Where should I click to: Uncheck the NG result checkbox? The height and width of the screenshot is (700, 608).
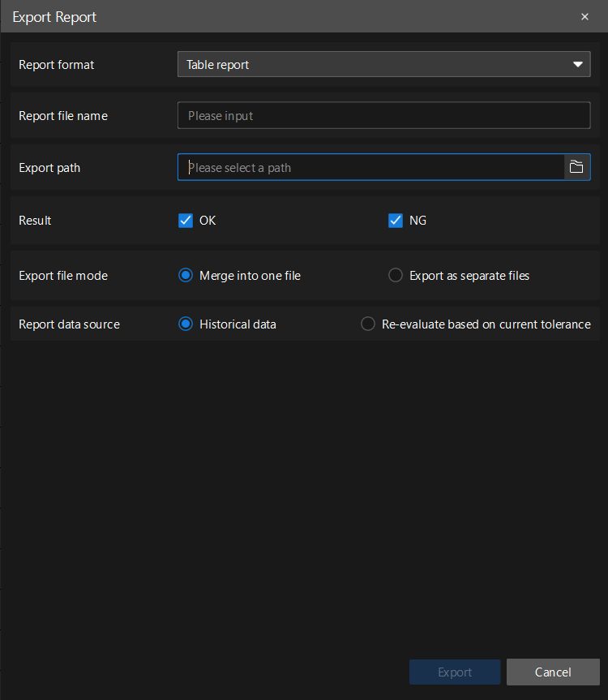coord(396,220)
